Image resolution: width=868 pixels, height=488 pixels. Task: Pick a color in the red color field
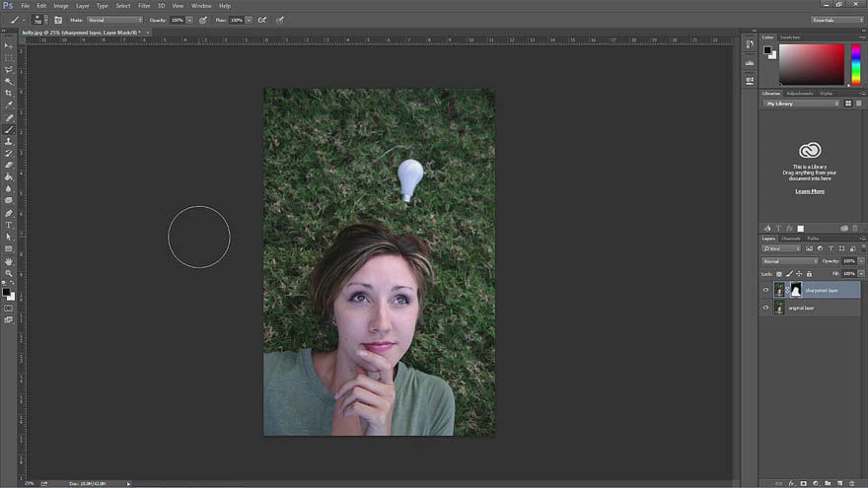pos(812,64)
